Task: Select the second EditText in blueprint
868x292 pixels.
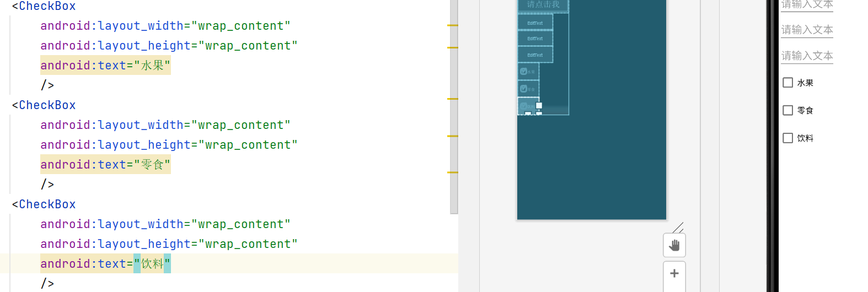Action: [535, 38]
